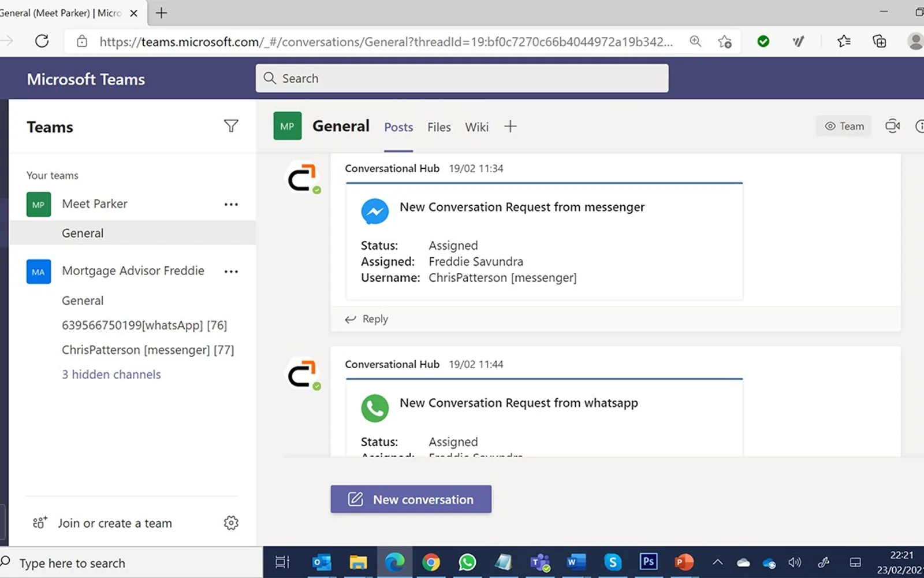Click the Meet now video camera icon

click(x=893, y=126)
